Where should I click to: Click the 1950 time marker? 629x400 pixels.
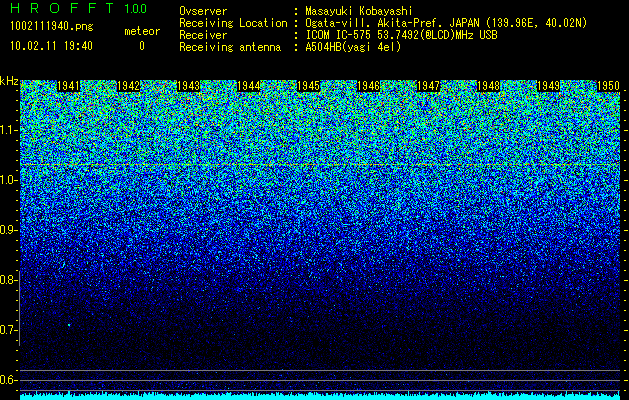[x=609, y=86]
